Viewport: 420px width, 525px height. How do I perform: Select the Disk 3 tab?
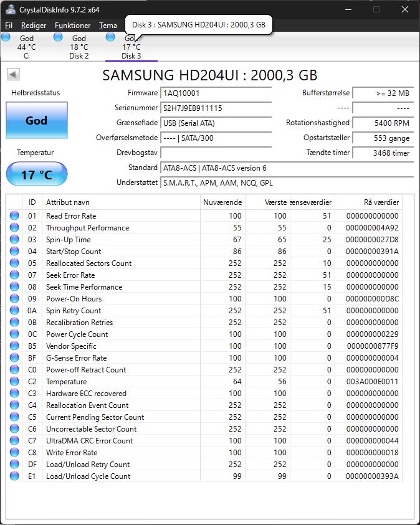[x=131, y=47]
